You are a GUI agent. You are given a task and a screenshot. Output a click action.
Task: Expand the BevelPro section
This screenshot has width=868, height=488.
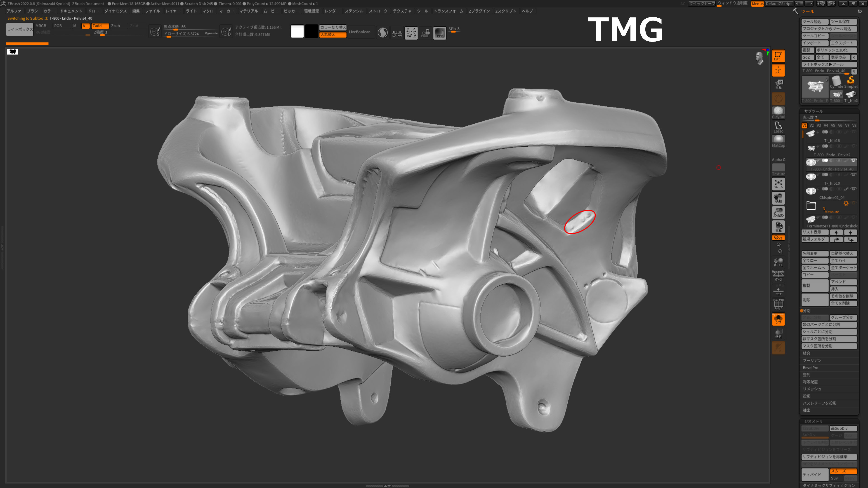[x=810, y=368]
